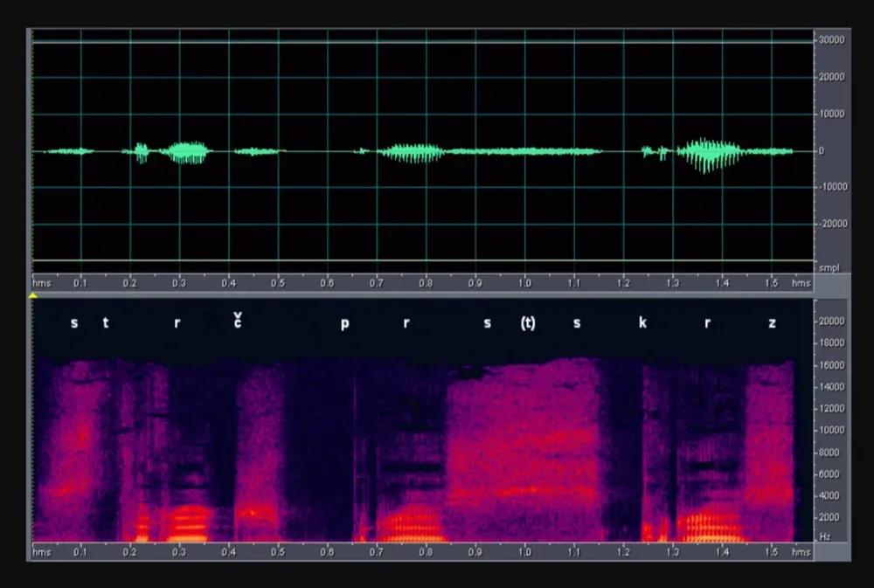Click the z phoneme label
The width and height of the screenshot is (874, 588).
(x=772, y=323)
